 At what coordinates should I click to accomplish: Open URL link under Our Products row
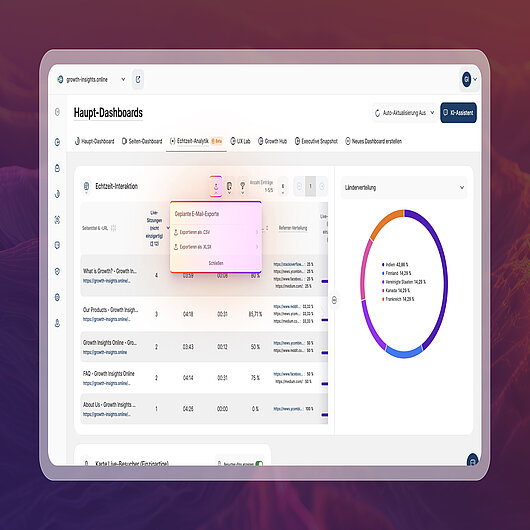pos(107,319)
